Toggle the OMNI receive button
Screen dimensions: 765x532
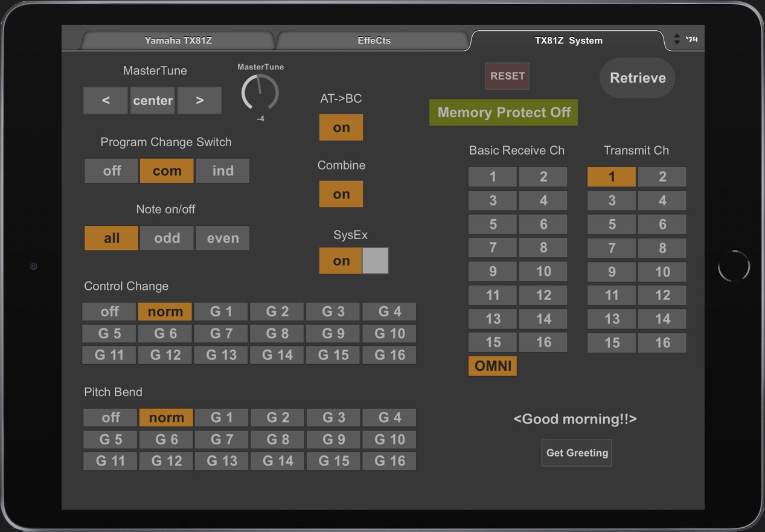[x=493, y=366]
